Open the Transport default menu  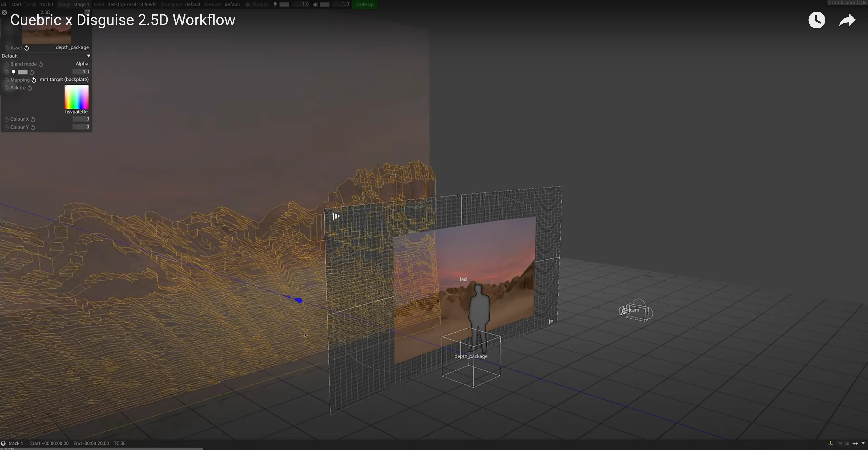coord(180,4)
